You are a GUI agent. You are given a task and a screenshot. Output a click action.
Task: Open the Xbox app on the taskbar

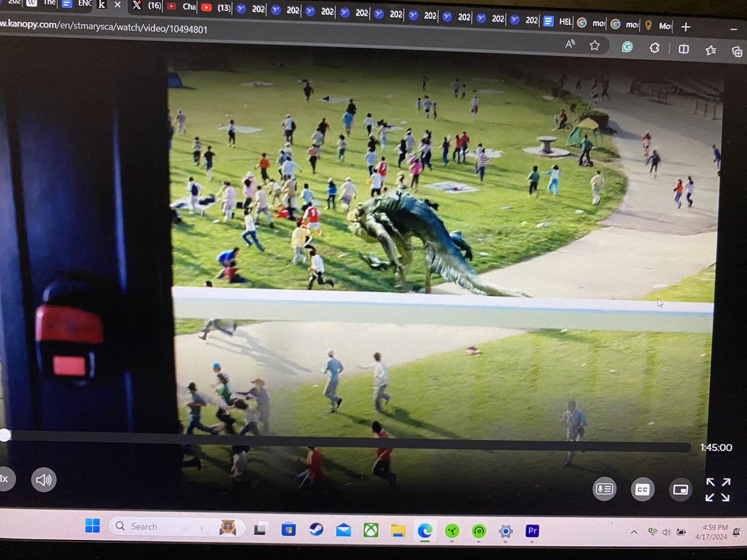tap(371, 530)
